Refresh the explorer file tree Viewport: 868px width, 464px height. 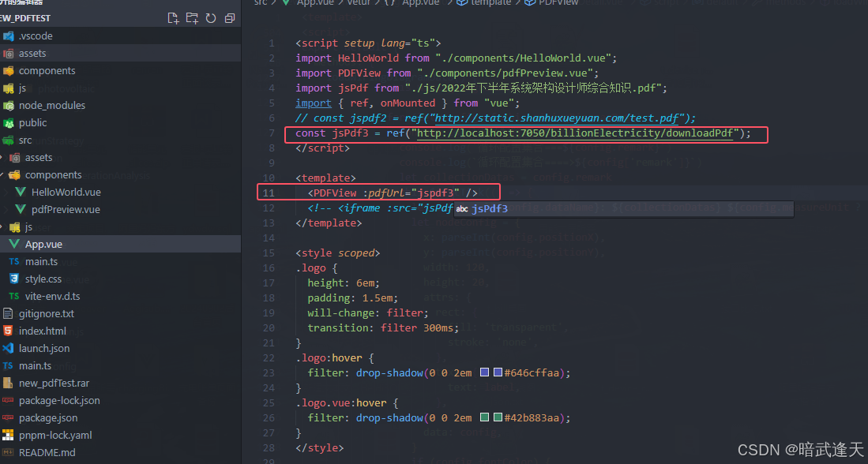pos(211,18)
